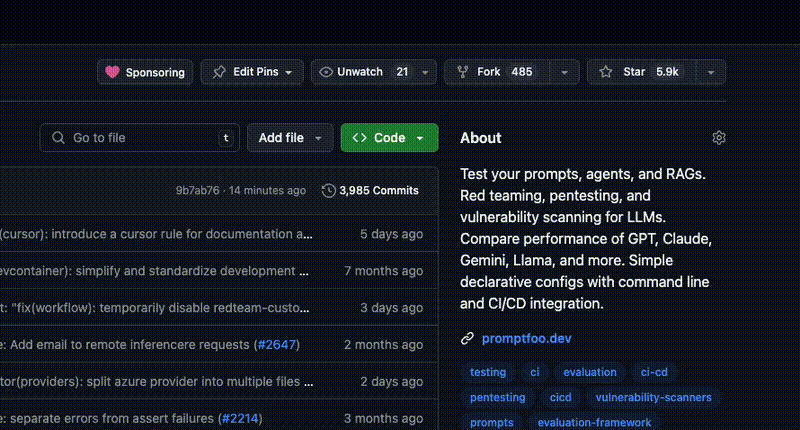800x430 pixels.
Task: Click the pink heart Sponsoring icon
Action: (112, 72)
